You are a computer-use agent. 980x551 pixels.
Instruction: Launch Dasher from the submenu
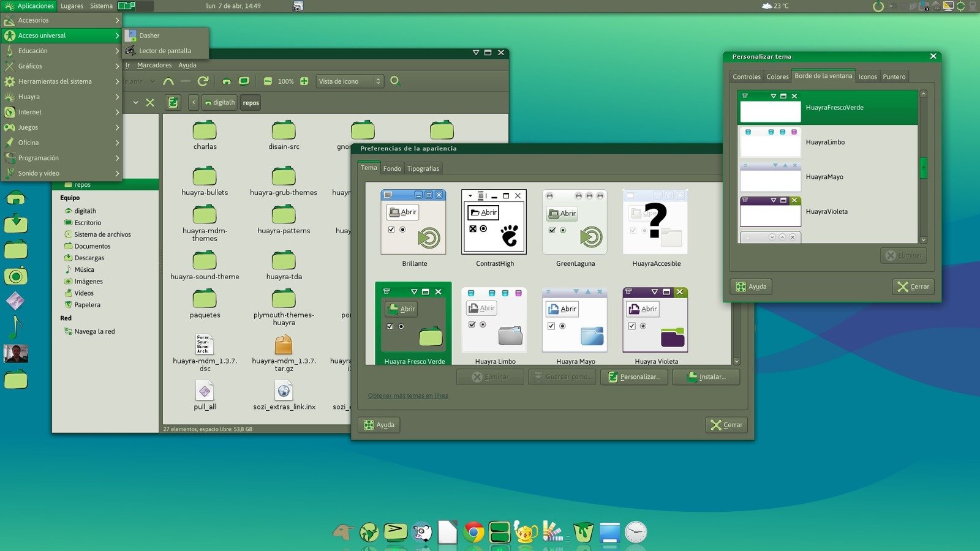(x=166, y=36)
